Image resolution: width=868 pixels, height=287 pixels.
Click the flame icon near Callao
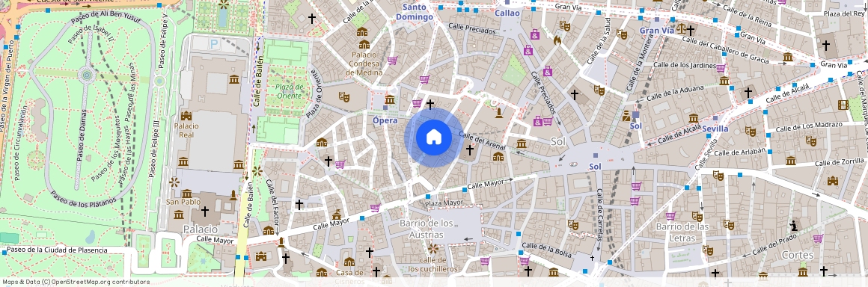click(x=557, y=40)
